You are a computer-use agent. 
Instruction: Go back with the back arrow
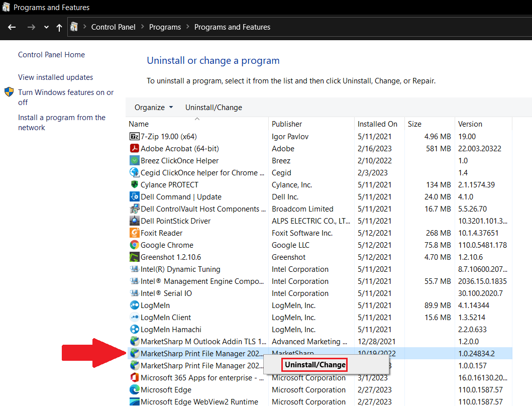12,27
